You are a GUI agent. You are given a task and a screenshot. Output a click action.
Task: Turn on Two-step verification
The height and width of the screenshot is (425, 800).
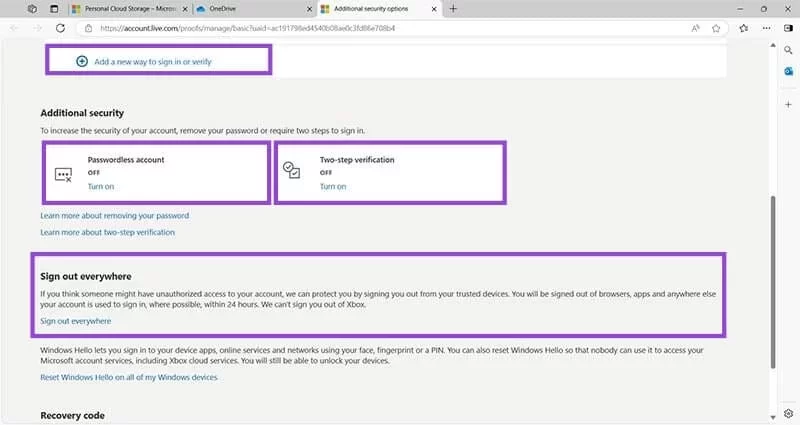333,187
